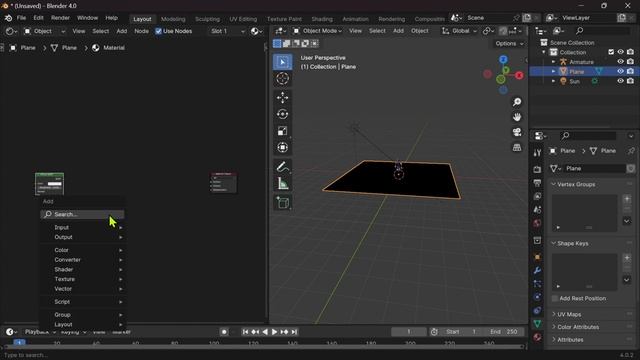Click the Search field in Add menu
The image size is (640, 360).
tap(82, 214)
